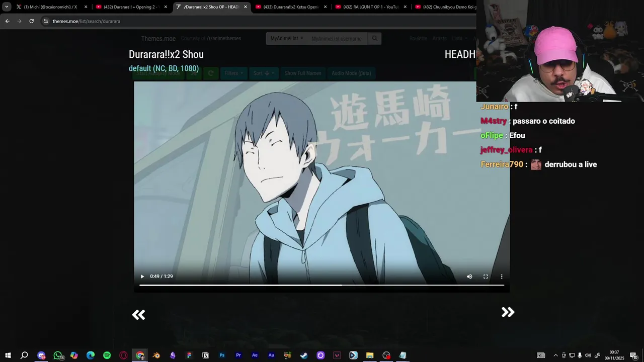Open Opera from the taskbar

(123, 355)
